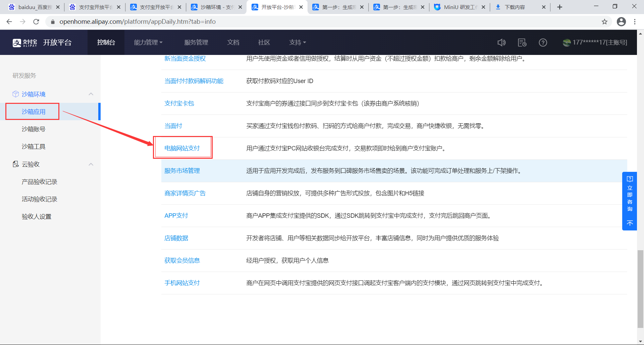Reload the current page
Image resolution: width=644 pixels, height=345 pixels.
[x=36, y=22]
